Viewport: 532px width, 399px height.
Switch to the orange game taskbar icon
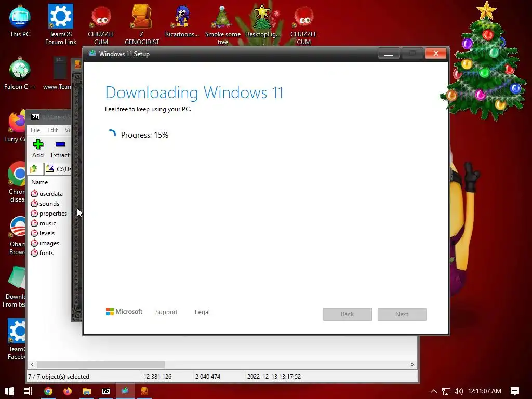point(144,391)
